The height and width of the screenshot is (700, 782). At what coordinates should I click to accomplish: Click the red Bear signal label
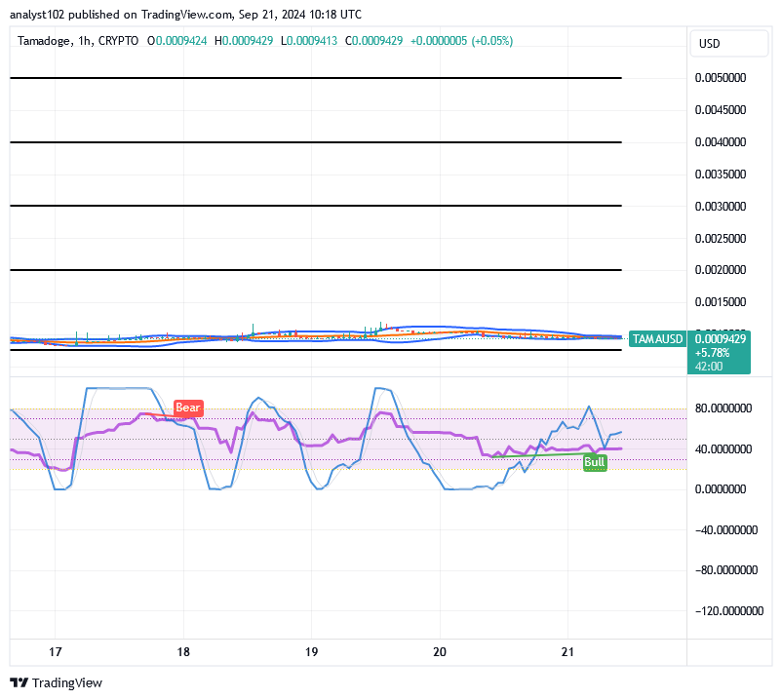pyautogui.click(x=187, y=408)
